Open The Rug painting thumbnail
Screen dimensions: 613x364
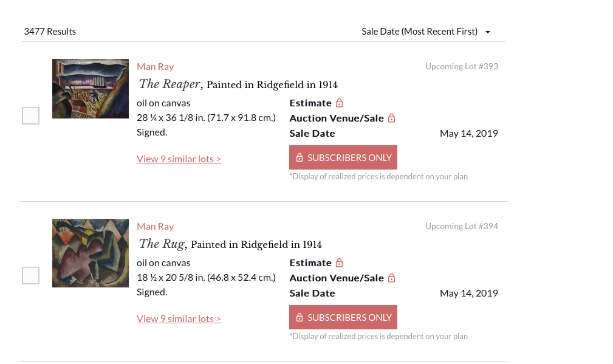coord(91,253)
